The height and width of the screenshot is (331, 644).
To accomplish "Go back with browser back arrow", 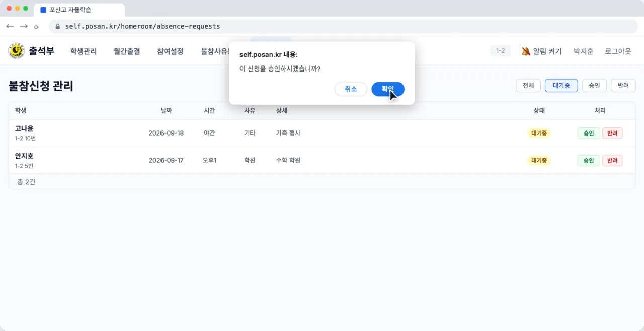I will click(x=10, y=26).
